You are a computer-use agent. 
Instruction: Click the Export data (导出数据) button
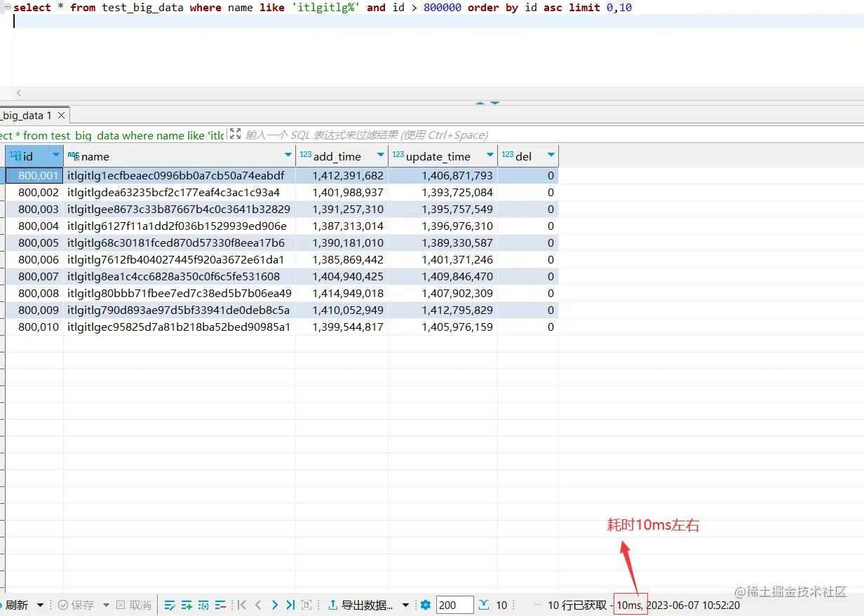pos(361,605)
